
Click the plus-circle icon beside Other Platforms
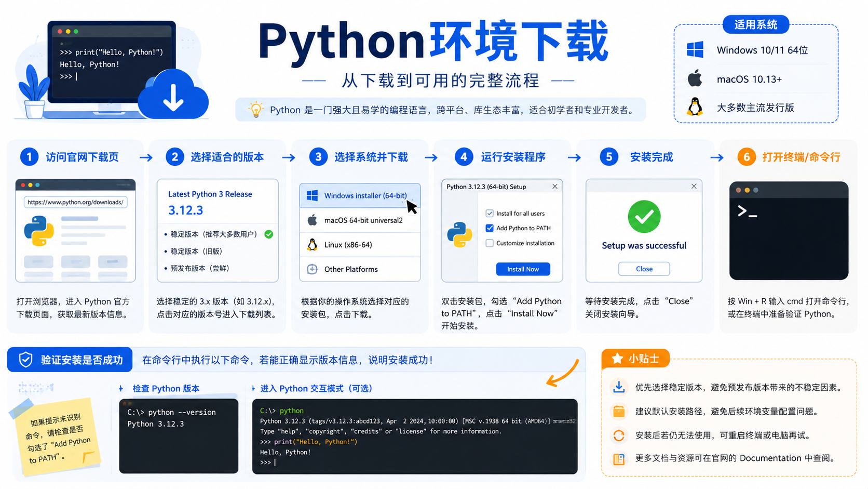tap(313, 269)
